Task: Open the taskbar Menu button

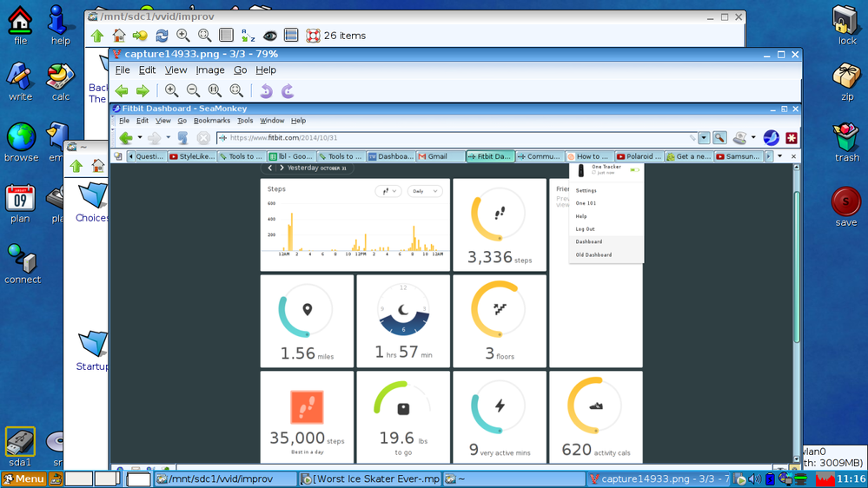Action: coord(23,479)
